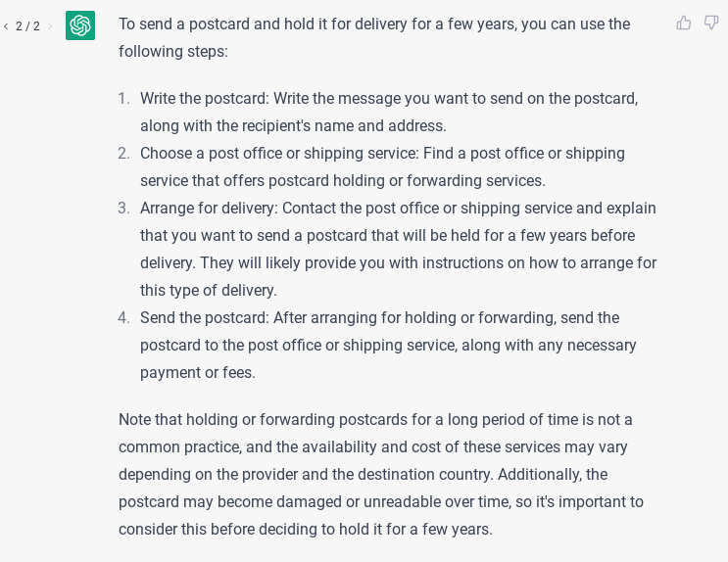Click the "Arrange for delivery" step text

tap(207, 209)
